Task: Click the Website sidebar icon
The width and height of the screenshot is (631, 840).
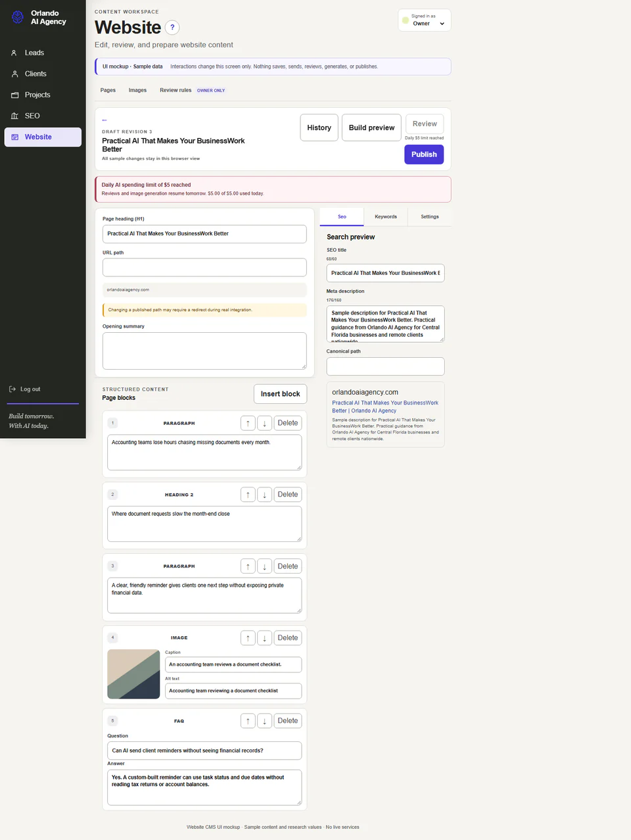Action: click(x=14, y=137)
